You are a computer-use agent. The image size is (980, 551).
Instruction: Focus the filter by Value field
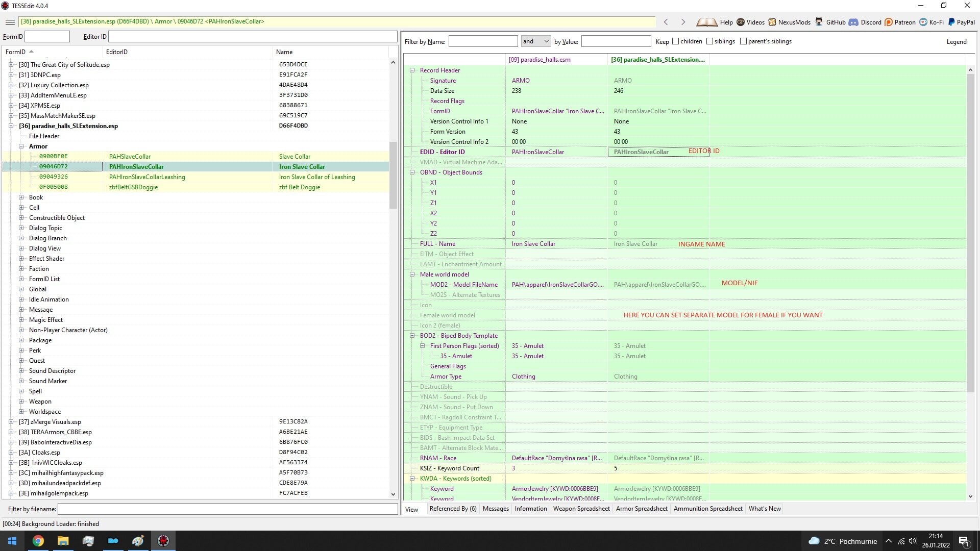pyautogui.click(x=616, y=41)
